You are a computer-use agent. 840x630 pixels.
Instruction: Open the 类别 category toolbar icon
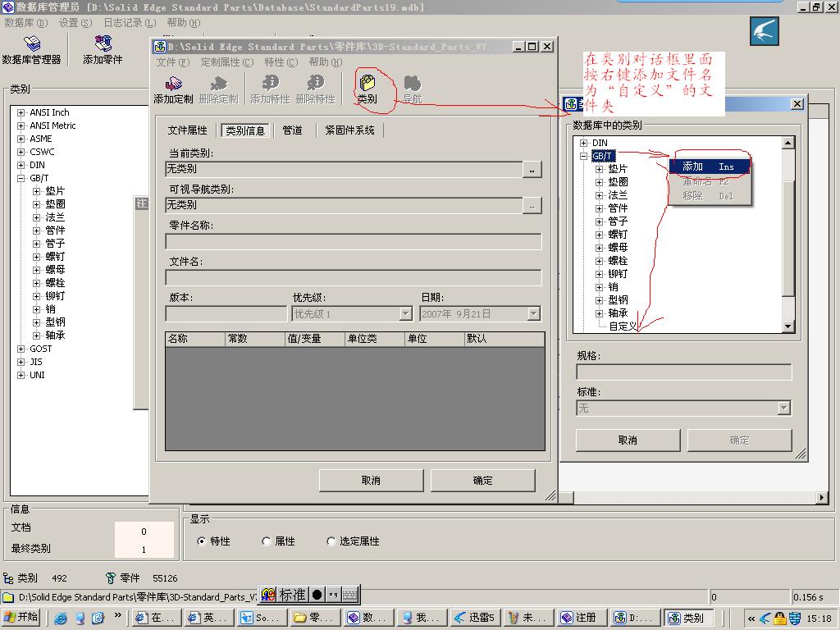pyautogui.click(x=367, y=89)
